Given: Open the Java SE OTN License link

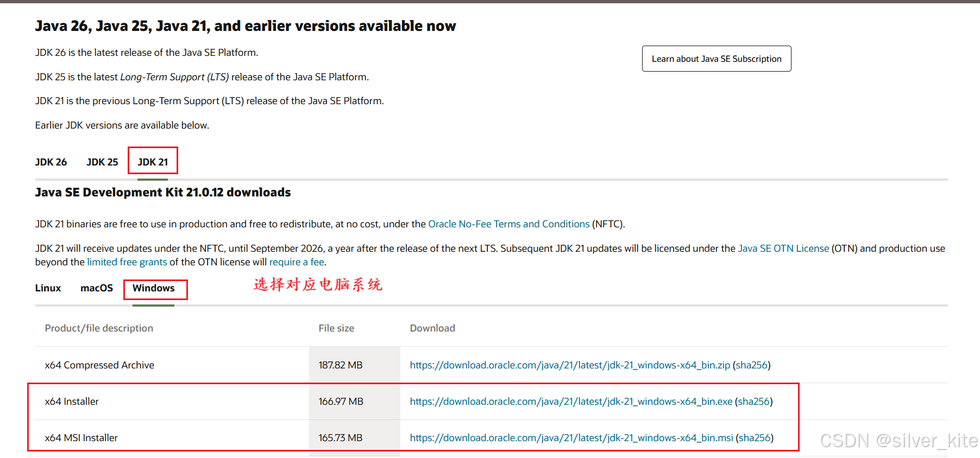Looking at the screenshot, I should tap(783, 249).
